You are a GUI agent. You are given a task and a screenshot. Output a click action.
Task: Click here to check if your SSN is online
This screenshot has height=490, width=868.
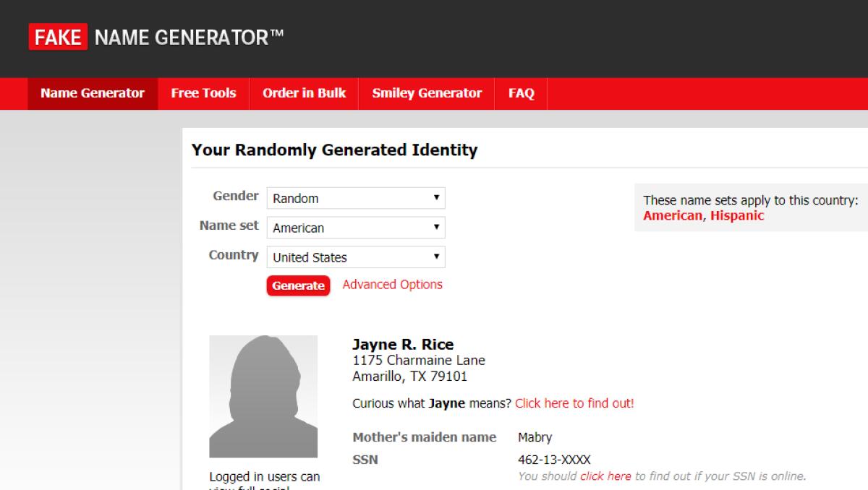(x=606, y=476)
